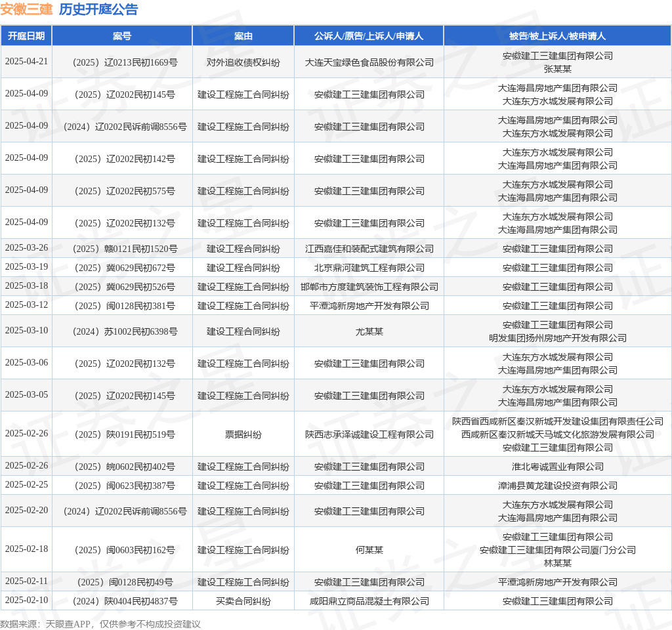Select the 开庭日期 column header
This screenshot has height=630, width=672.
tap(26, 36)
